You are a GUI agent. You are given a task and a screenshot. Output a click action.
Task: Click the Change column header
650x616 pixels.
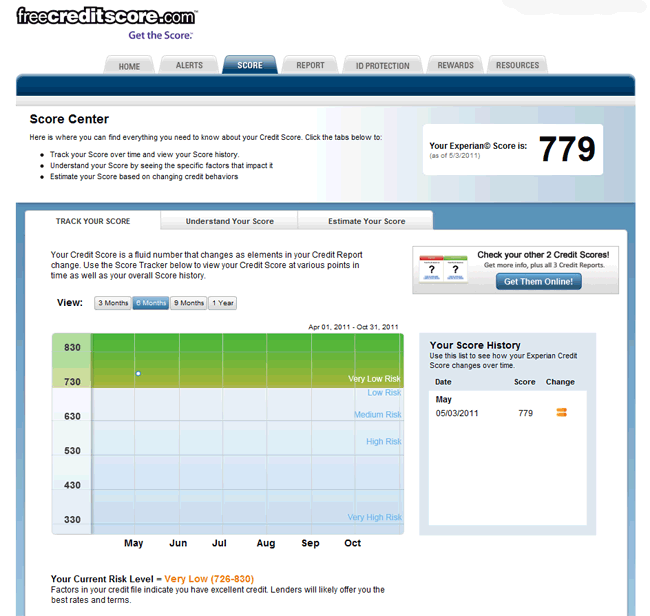pos(560,382)
